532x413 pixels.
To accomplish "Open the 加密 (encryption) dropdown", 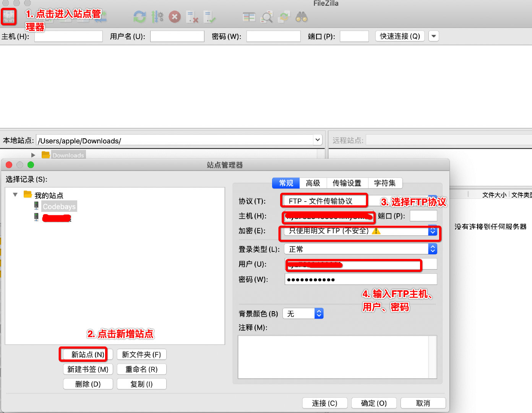I will 432,231.
